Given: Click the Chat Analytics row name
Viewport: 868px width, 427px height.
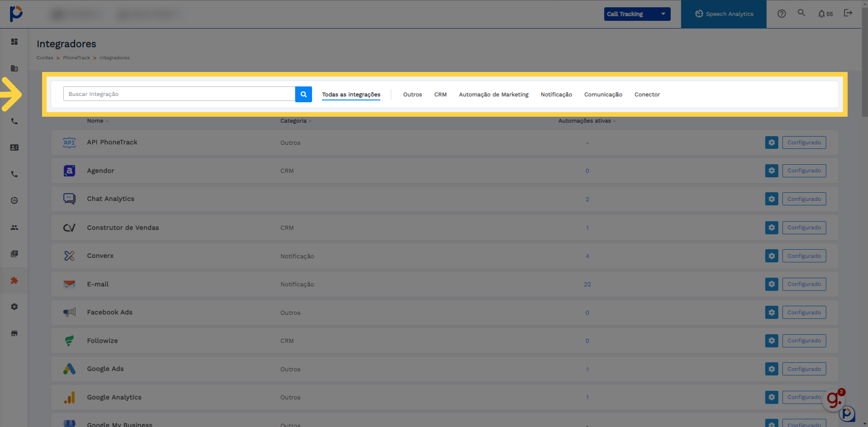Looking at the screenshot, I should coord(110,199).
